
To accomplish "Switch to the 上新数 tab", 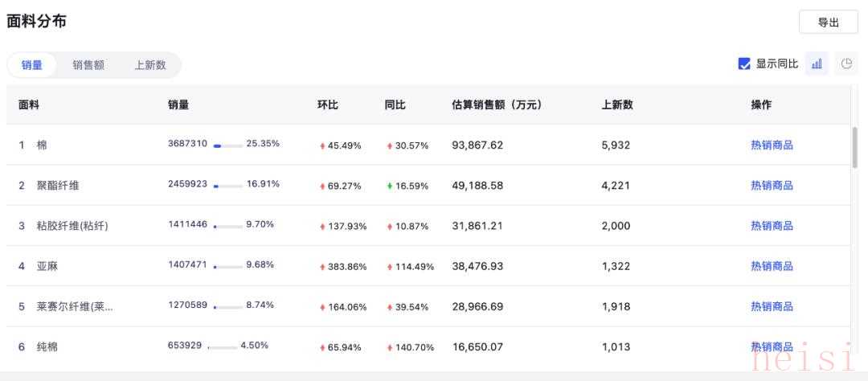I will (150, 65).
